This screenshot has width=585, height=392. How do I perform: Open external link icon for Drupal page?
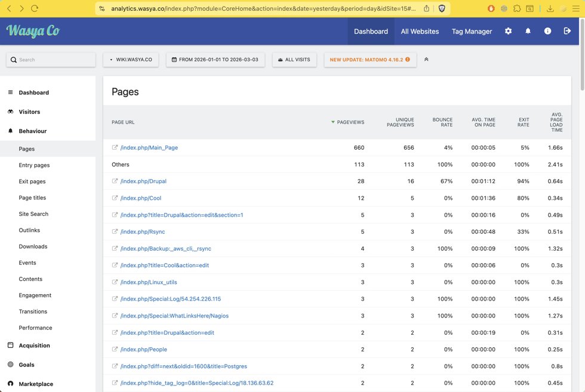(x=115, y=181)
